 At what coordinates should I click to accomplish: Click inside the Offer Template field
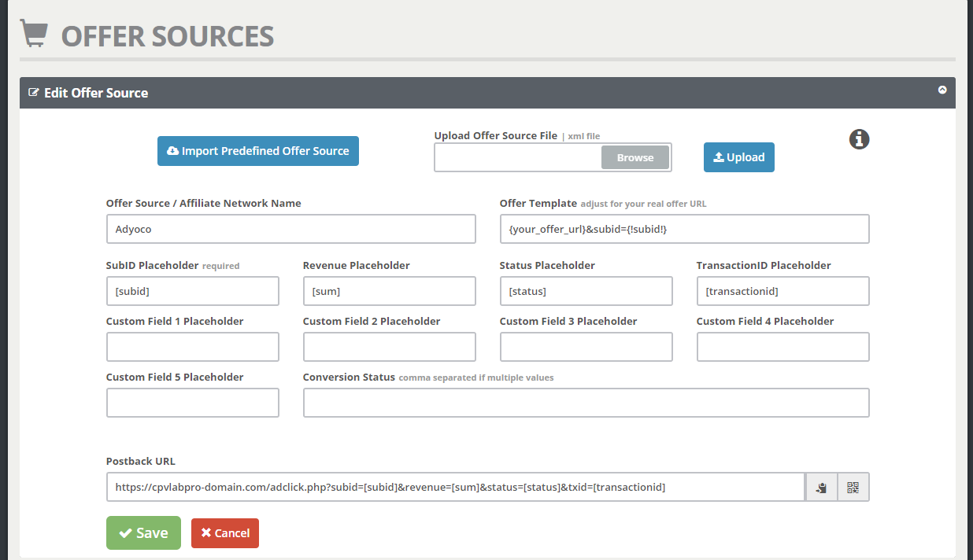(684, 229)
